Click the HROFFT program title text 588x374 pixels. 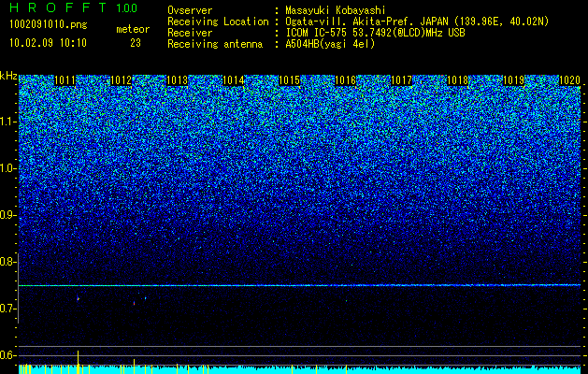tap(58, 7)
